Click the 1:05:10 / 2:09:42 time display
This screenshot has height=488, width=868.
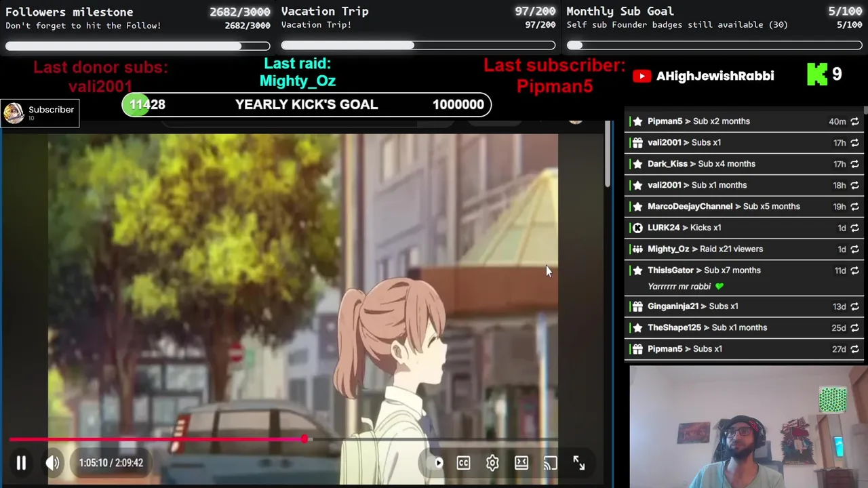(111, 463)
